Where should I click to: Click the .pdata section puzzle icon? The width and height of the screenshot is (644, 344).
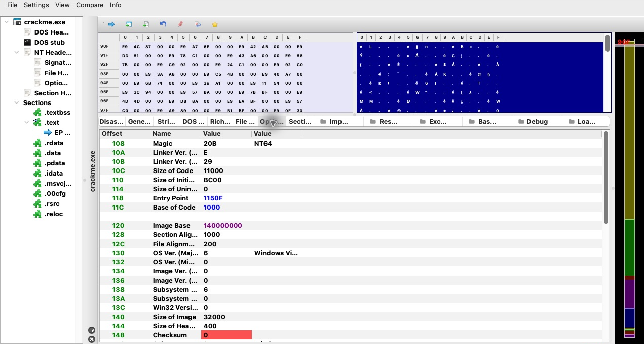point(37,163)
